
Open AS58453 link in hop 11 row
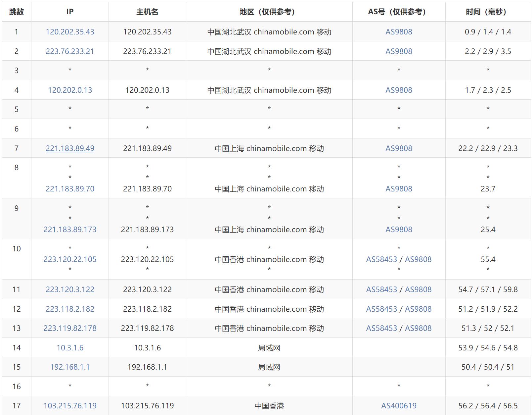tap(381, 289)
